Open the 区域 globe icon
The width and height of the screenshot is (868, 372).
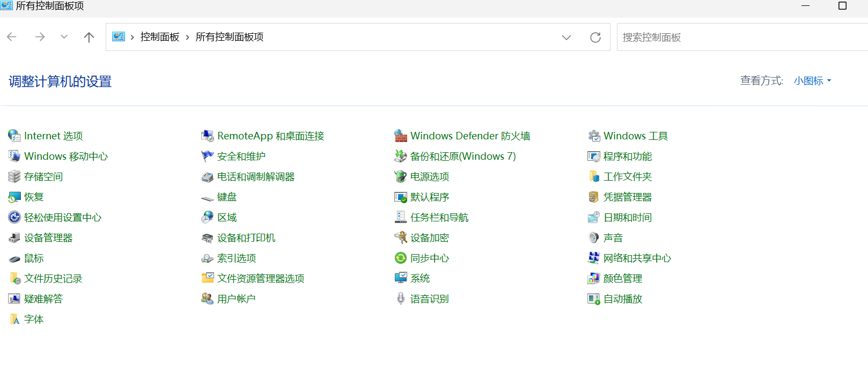[x=208, y=217]
